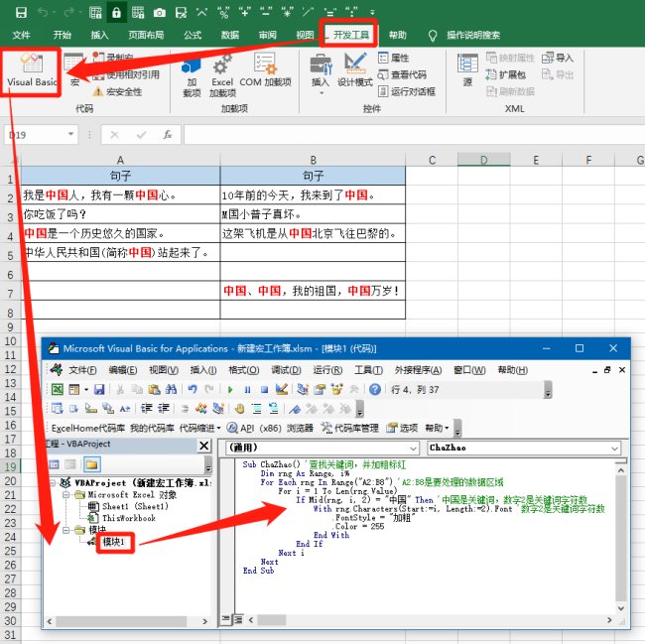Click View Object icon in project panel
This screenshot has width=645, height=644.
click(x=70, y=464)
